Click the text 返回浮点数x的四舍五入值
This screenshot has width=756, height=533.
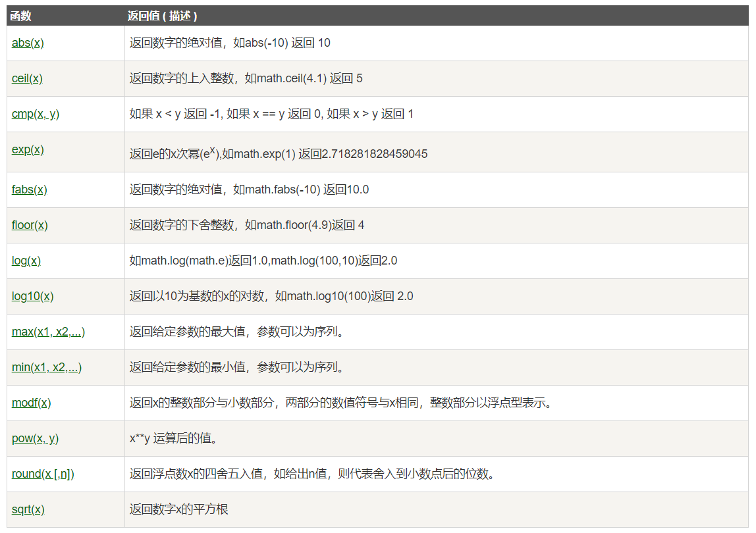click(196, 474)
